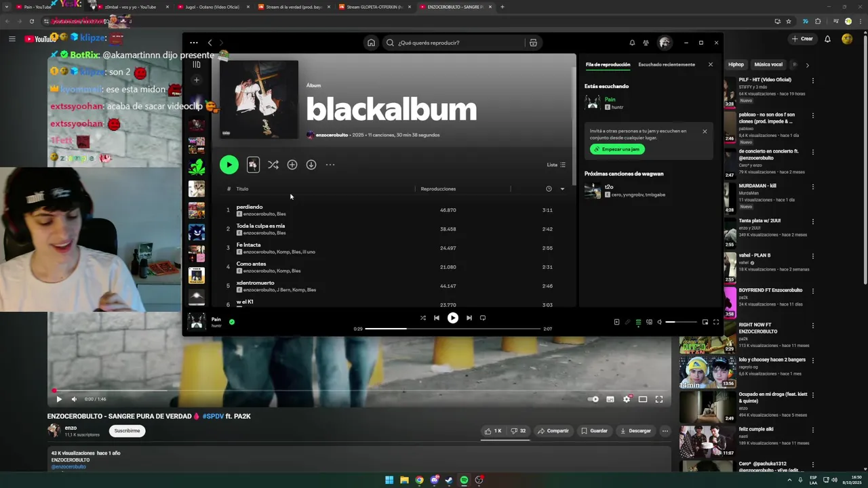The height and width of the screenshot is (488, 868).
Task: Close the Spotify queue panel
Action: tap(711, 64)
